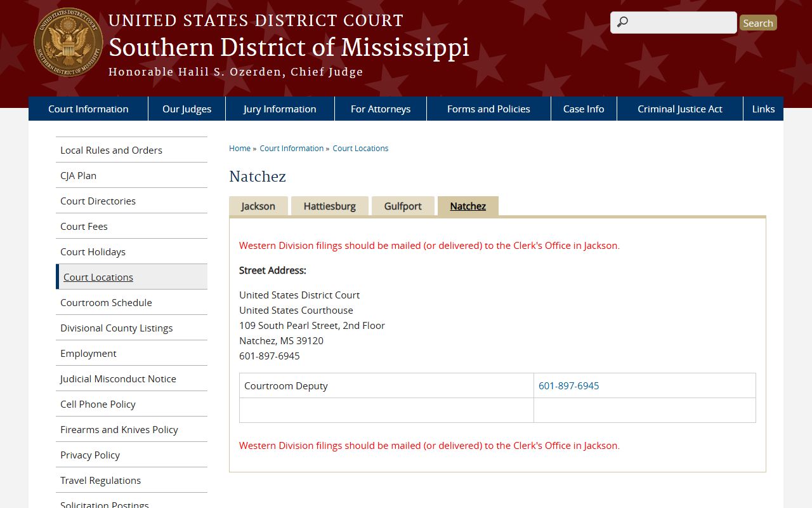Viewport: 812px width, 508px height.
Task: Open Court Locations sidebar link
Action: pos(131,277)
